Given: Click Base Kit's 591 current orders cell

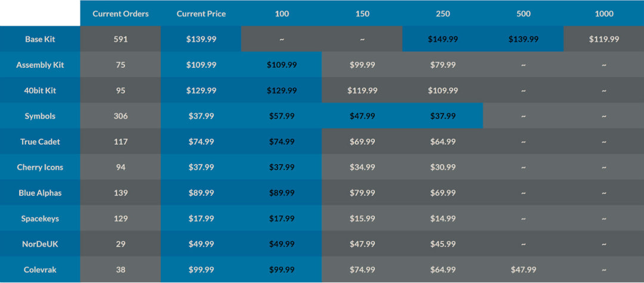Looking at the screenshot, I should pos(120,39).
